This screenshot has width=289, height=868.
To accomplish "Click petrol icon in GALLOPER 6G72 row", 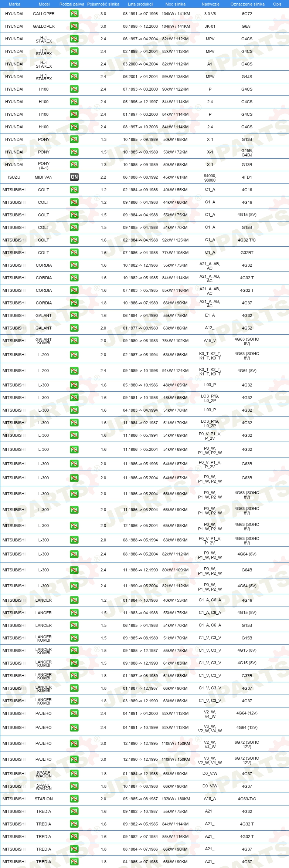I will 74,14.
